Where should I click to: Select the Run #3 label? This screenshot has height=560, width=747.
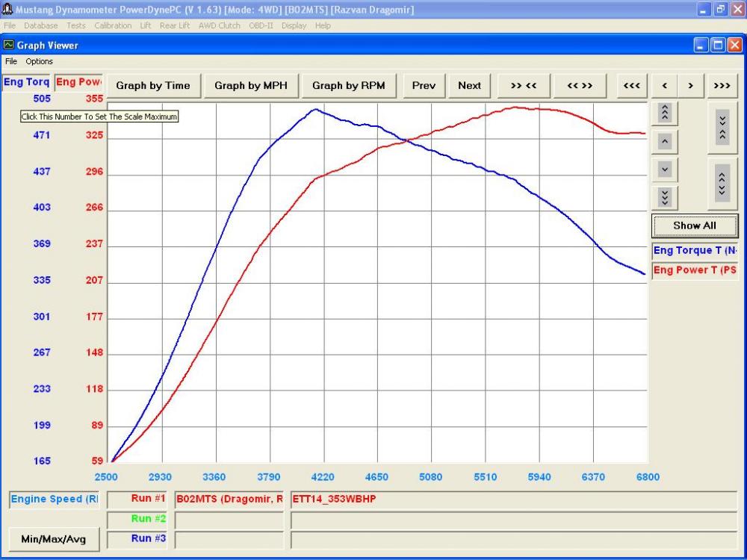click(x=137, y=540)
